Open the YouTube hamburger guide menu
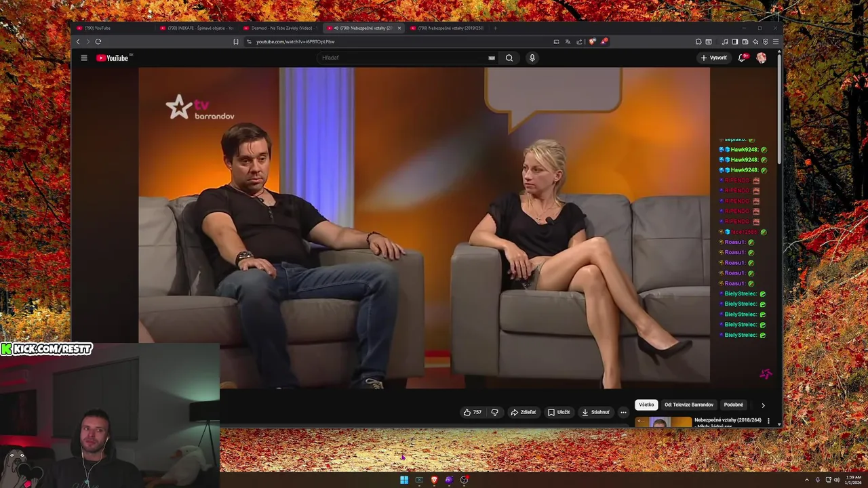This screenshot has height=488, width=868. click(x=84, y=58)
